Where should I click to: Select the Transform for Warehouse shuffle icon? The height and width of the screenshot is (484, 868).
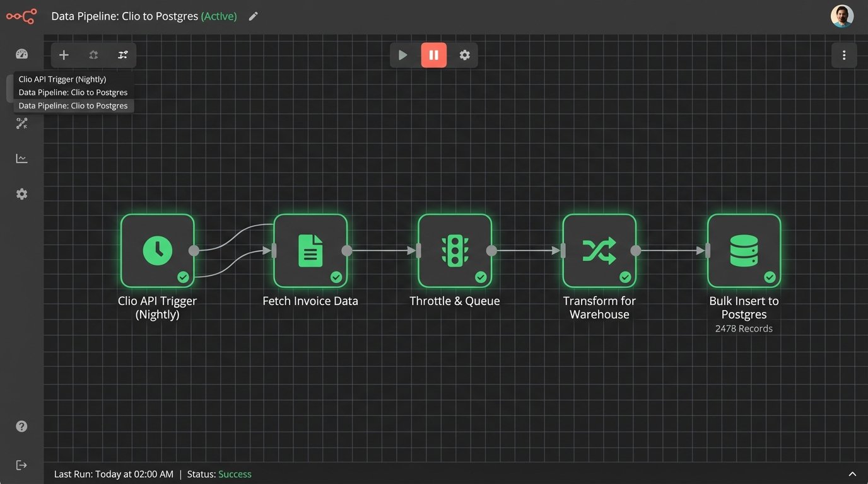tap(599, 250)
